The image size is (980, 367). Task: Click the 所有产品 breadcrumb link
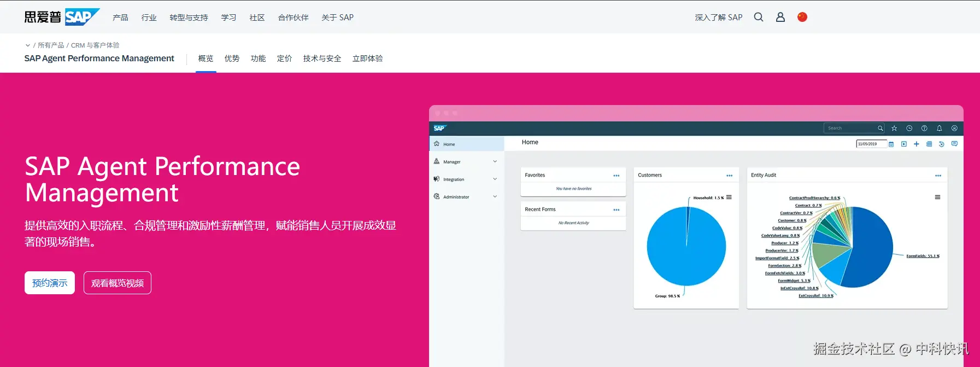pos(51,45)
